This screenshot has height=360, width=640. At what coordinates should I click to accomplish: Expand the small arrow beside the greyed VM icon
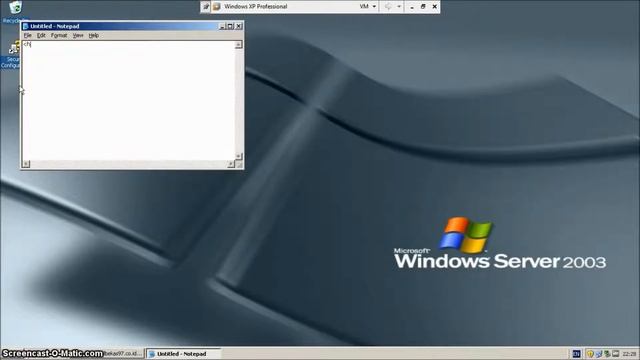click(399, 7)
